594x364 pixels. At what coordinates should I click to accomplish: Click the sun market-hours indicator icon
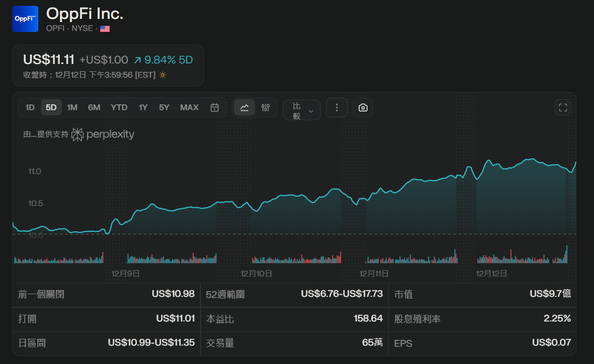(163, 75)
